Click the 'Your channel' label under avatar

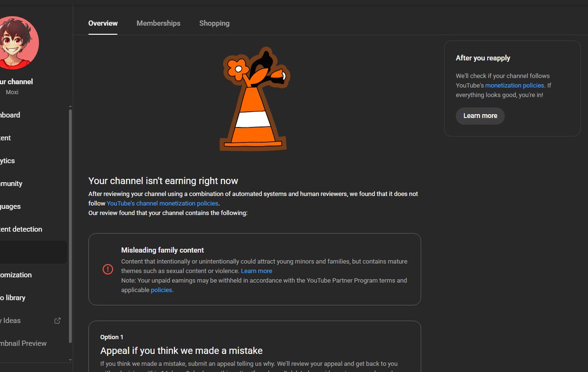coord(17,82)
